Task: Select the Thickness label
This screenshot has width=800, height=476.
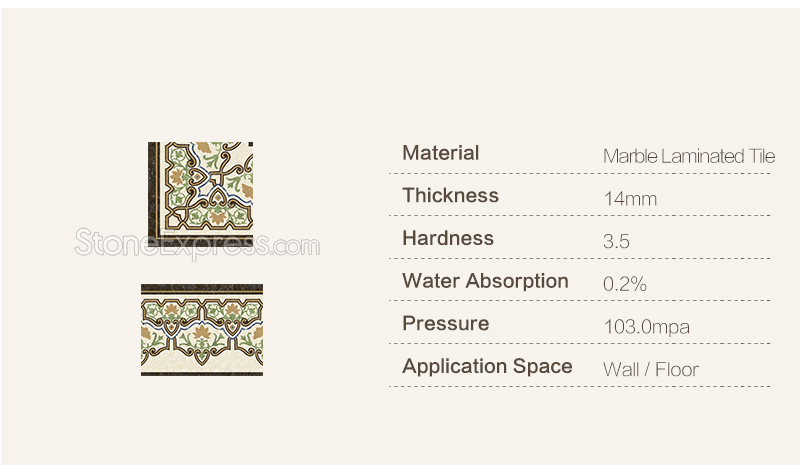Action: [450, 195]
